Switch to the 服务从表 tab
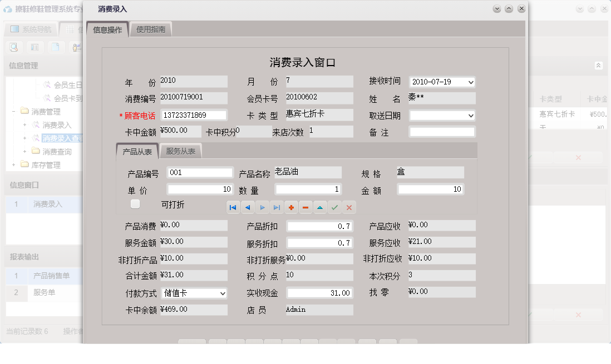Screen dimensions: 611x364 tap(180, 150)
